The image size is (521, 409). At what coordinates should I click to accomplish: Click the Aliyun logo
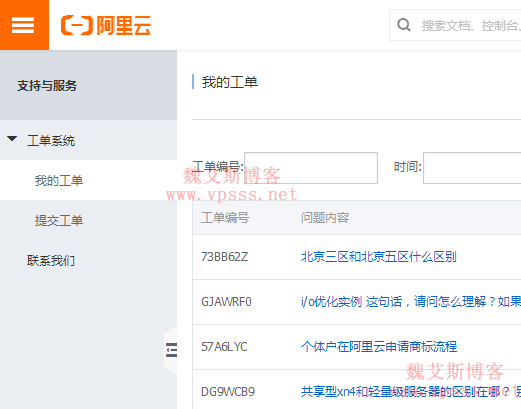click(x=106, y=25)
